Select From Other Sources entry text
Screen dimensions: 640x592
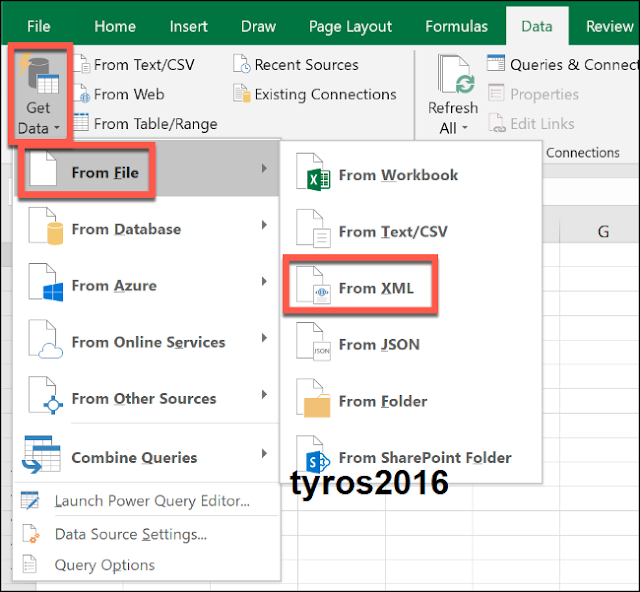(144, 398)
